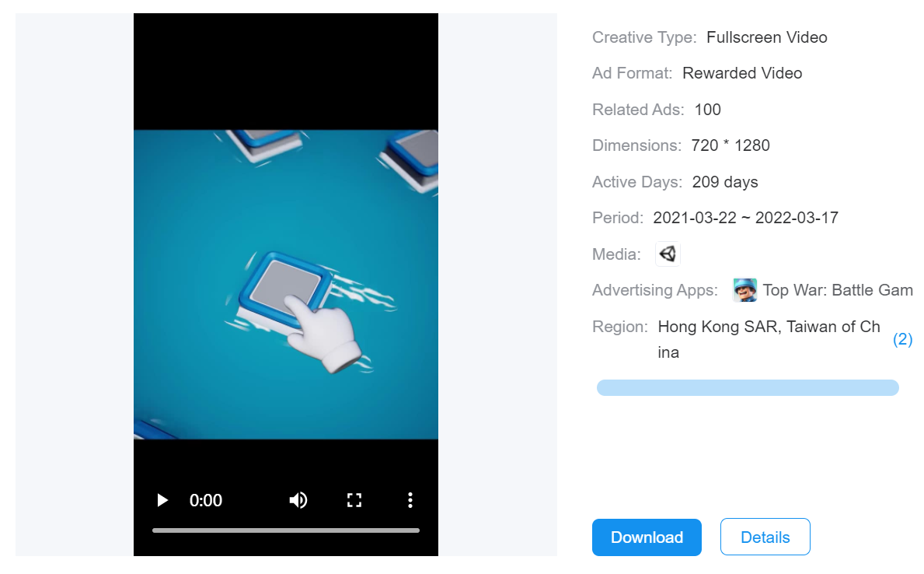Screen dimensions: 924x574
Task: Play the ad video
Action: coord(162,500)
